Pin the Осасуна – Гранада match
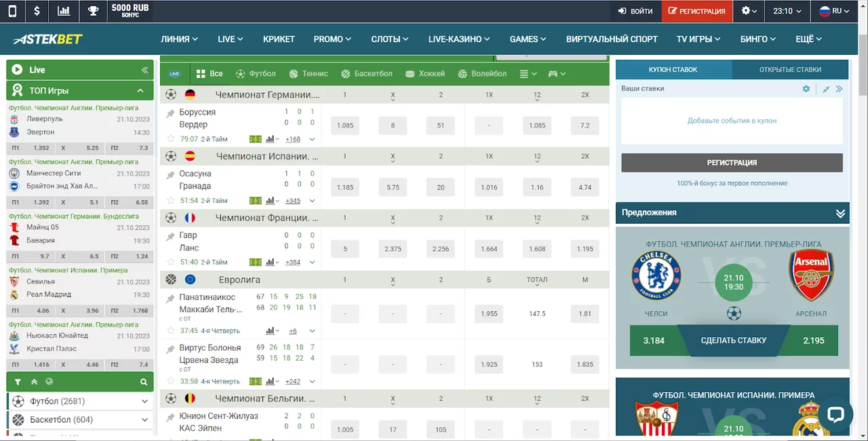The height and width of the screenshot is (441, 868). 171,175
